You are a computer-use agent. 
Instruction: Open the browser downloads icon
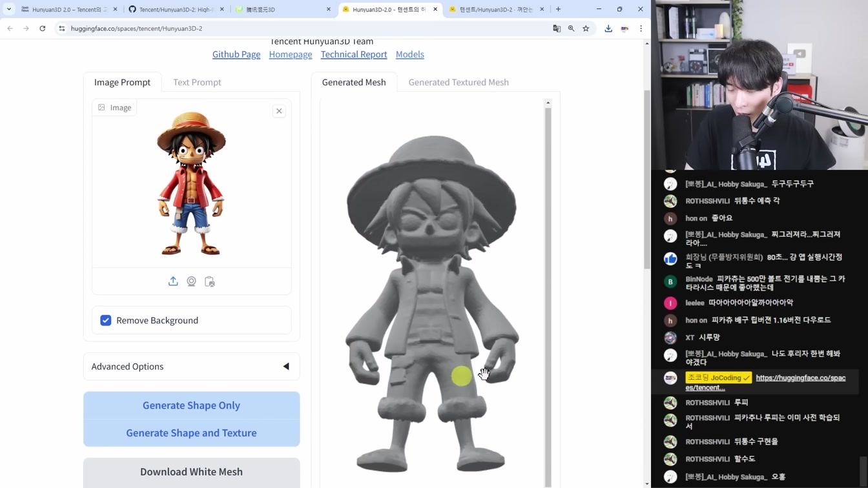tap(608, 28)
